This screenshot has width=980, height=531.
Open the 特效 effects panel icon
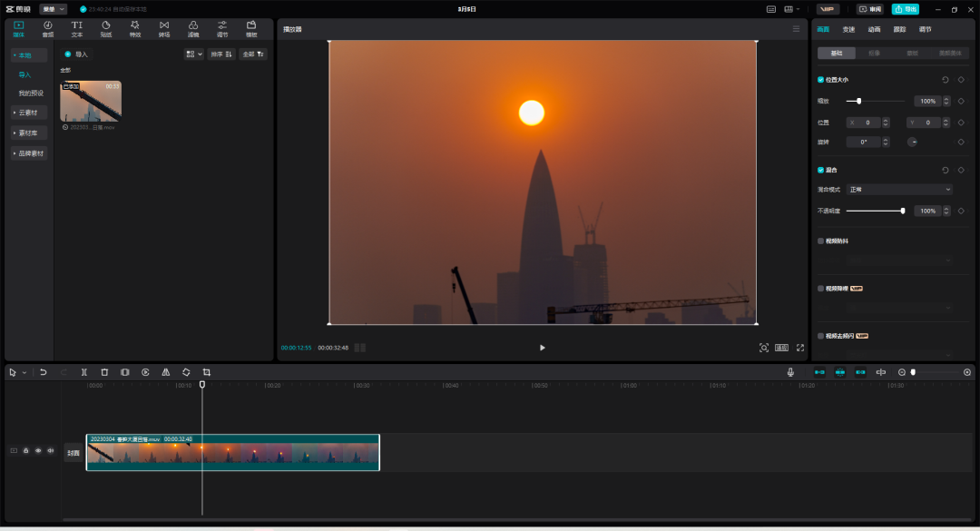(135, 29)
